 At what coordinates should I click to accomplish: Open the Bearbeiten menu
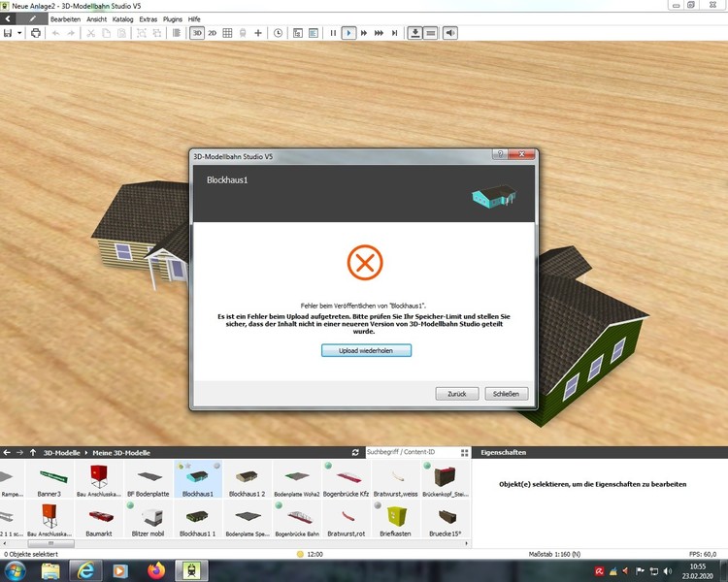coord(65,18)
